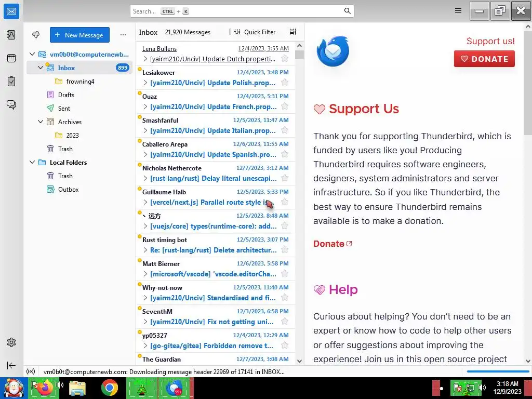Open the Guillaume Halb message
The width and height of the screenshot is (532, 399).
tap(216, 197)
